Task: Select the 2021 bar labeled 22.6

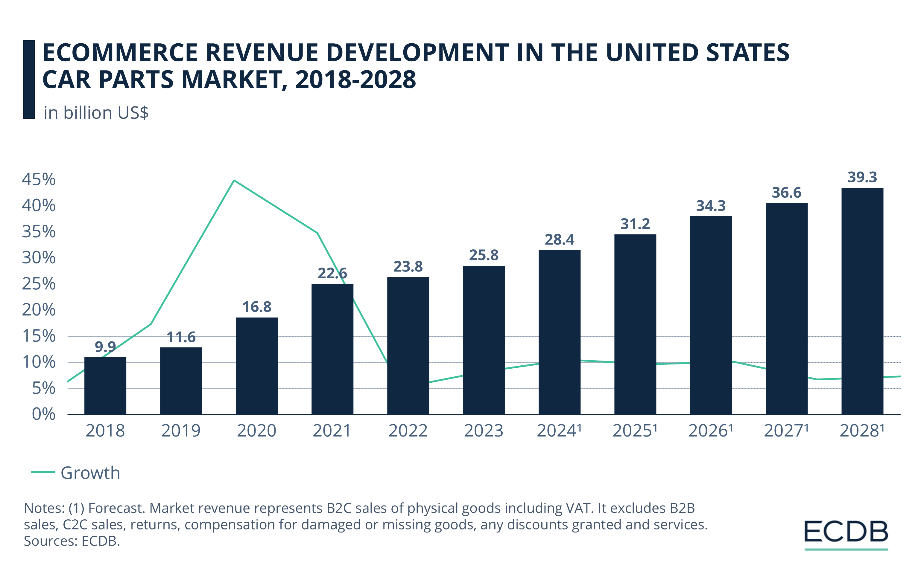Action: click(332, 349)
